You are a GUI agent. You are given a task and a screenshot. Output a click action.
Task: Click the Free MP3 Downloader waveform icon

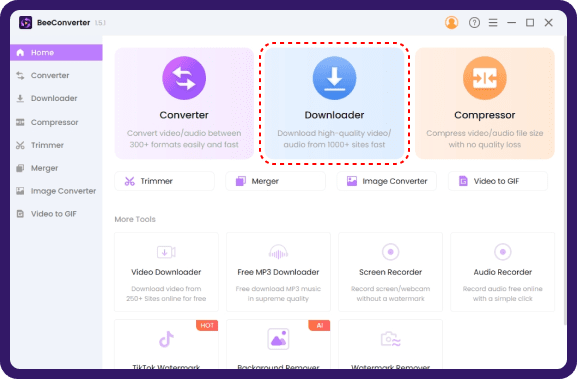click(x=278, y=252)
